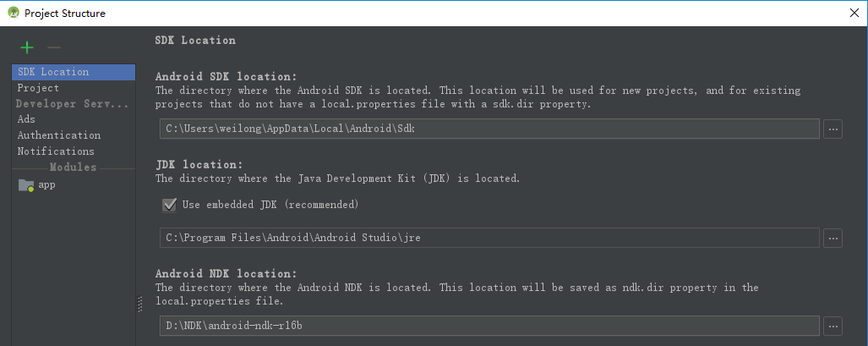Click the Android SDK location path field

[x=490, y=129]
